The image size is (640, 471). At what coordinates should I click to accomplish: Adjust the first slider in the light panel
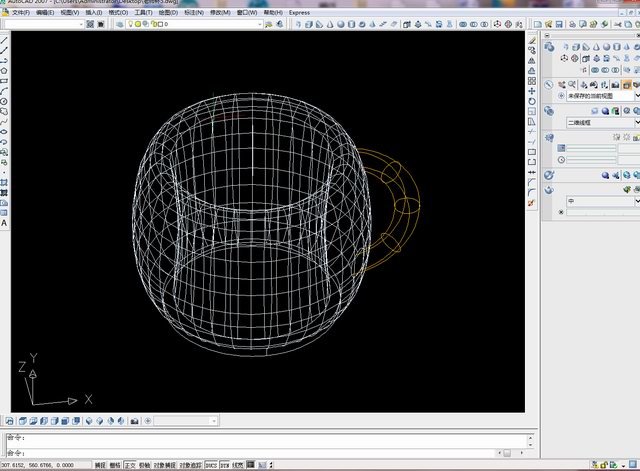point(590,148)
